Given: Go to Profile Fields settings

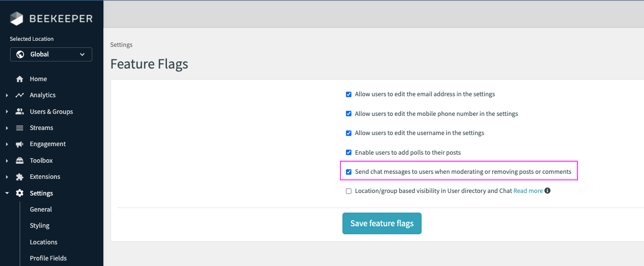Looking at the screenshot, I should point(48,258).
